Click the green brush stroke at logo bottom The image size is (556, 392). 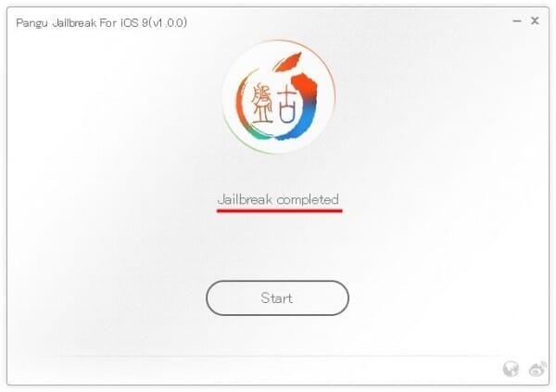point(259,133)
